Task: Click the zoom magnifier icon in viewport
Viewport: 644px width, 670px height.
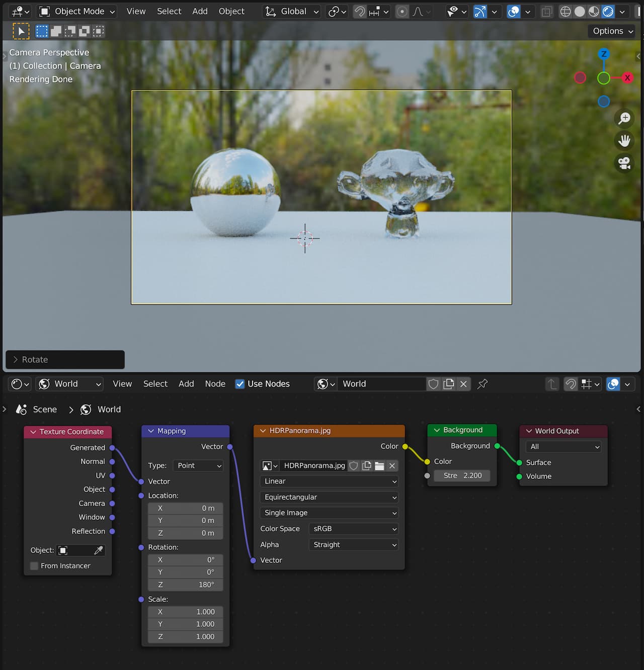Action: pyautogui.click(x=624, y=118)
